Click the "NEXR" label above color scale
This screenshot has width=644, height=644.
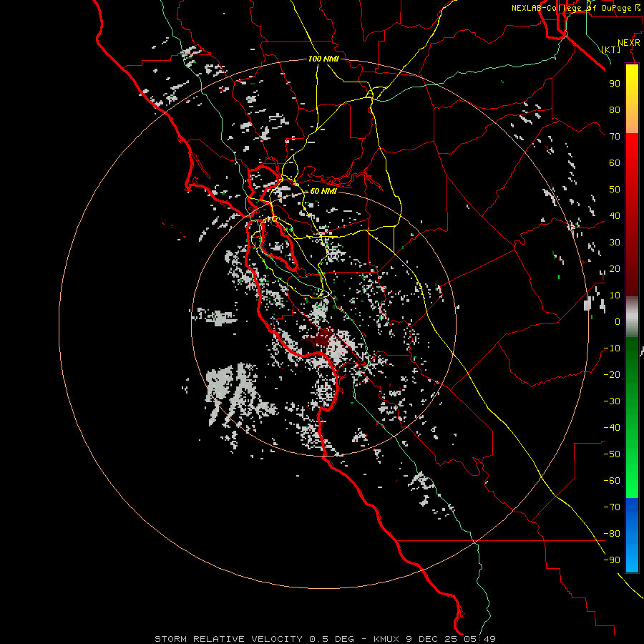[629, 43]
